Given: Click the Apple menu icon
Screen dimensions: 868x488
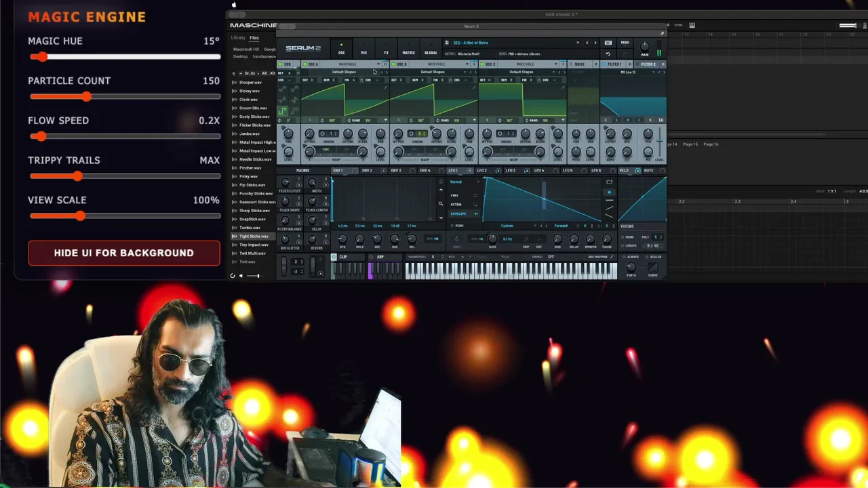Looking at the screenshot, I should (x=234, y=5).
